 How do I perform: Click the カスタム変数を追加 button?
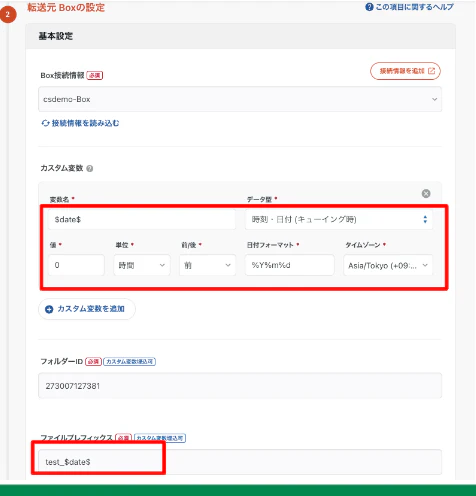point(87,309)
